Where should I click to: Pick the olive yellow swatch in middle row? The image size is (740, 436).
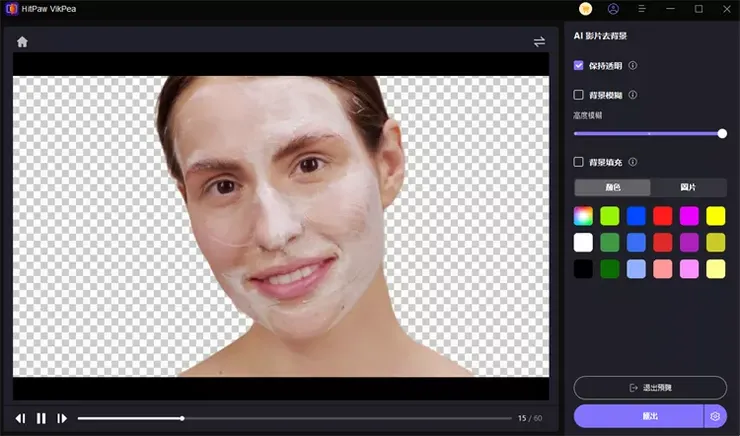(x=715, y=243)
